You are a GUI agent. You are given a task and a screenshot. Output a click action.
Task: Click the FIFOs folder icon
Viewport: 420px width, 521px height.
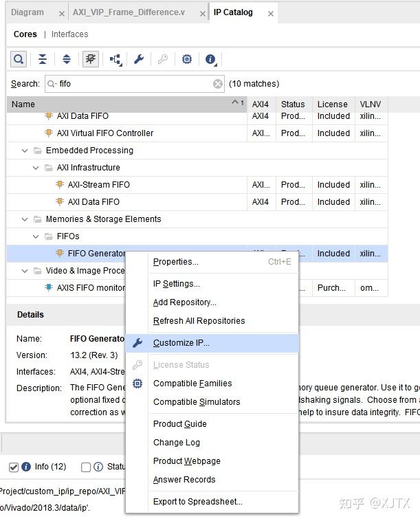pyautogui.click(x=49, y=236)
